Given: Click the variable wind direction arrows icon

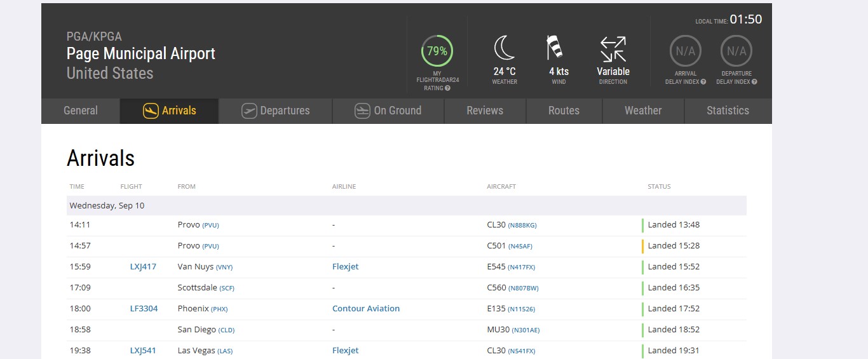Looking at the screenshot, I should 613,48.
